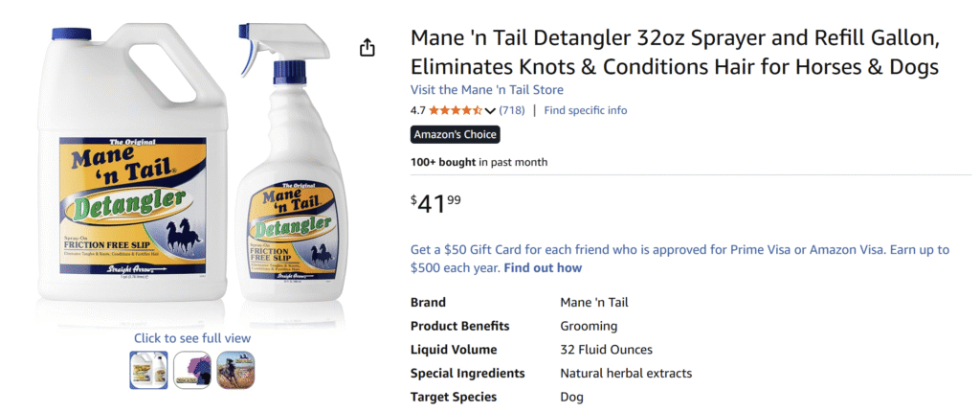Click the Amazon's Choice badge
Image resolution: width=980 pixels, height=412 pixels.
[x=456, y=135]
